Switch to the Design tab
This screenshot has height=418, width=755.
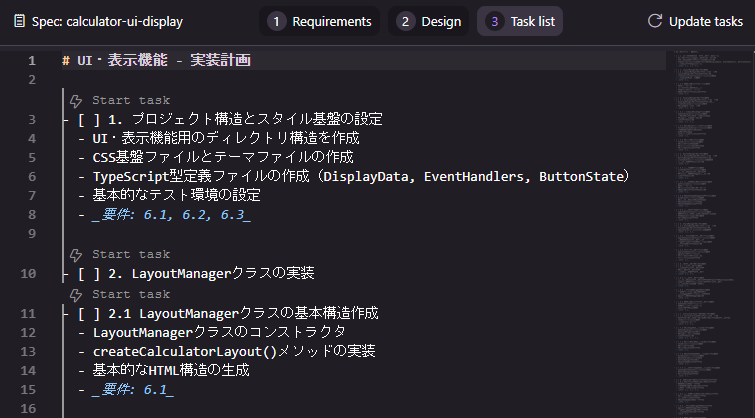click(x=429, y=21)
